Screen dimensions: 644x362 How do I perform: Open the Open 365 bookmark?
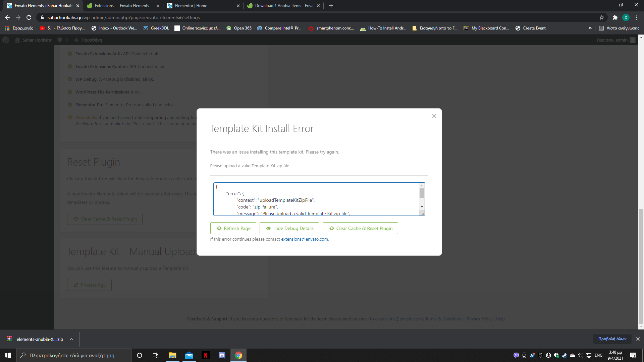239,28
